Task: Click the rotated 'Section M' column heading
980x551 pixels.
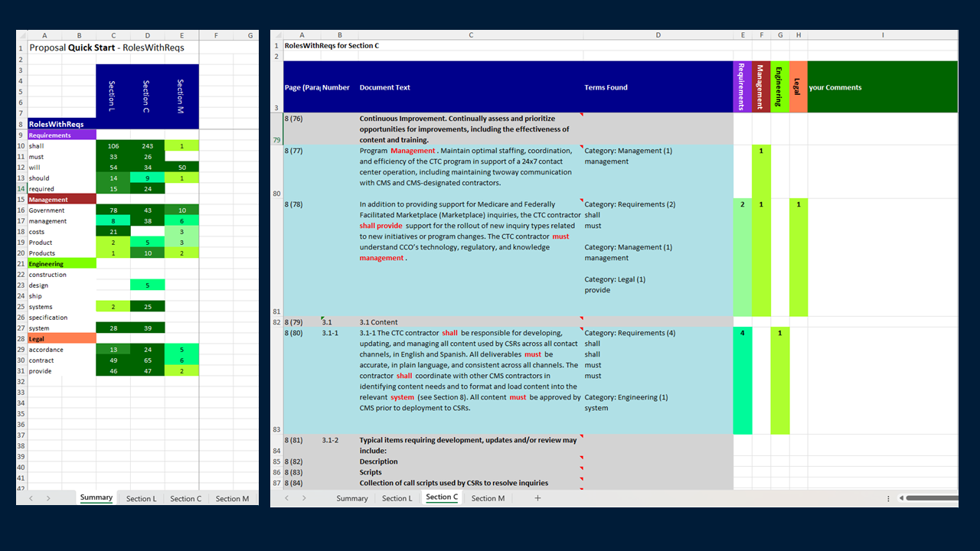Action: [181, 96]
